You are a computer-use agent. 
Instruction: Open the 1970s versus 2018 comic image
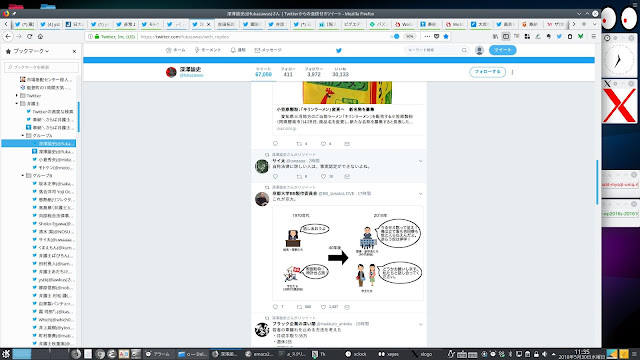pyautogui.click(x=348, y=253)
